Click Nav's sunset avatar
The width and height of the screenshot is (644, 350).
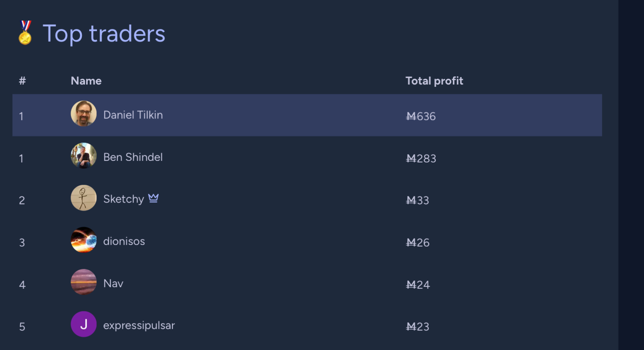[x=83, y=282]
